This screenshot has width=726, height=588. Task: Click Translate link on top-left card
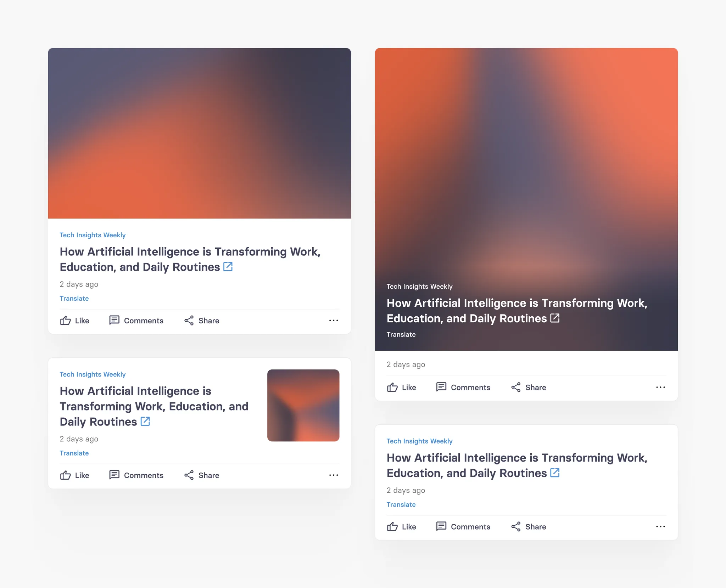pyautogui.click(x=74, y=298)
